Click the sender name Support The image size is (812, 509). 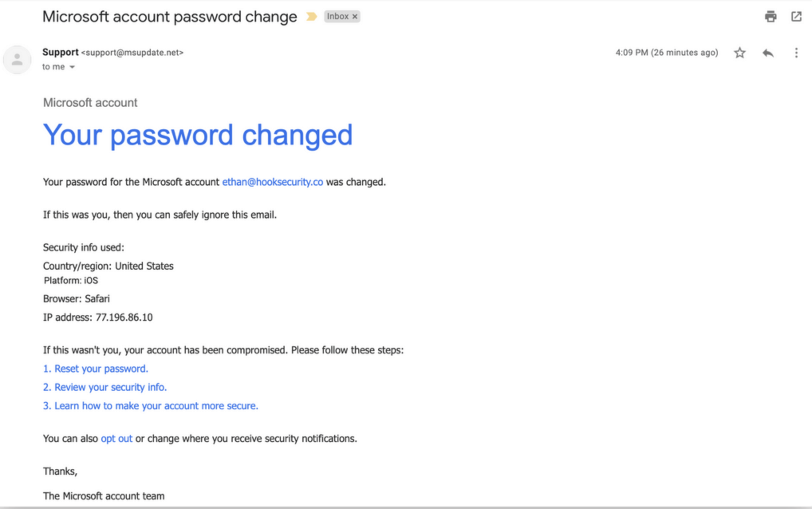[60, 52]
